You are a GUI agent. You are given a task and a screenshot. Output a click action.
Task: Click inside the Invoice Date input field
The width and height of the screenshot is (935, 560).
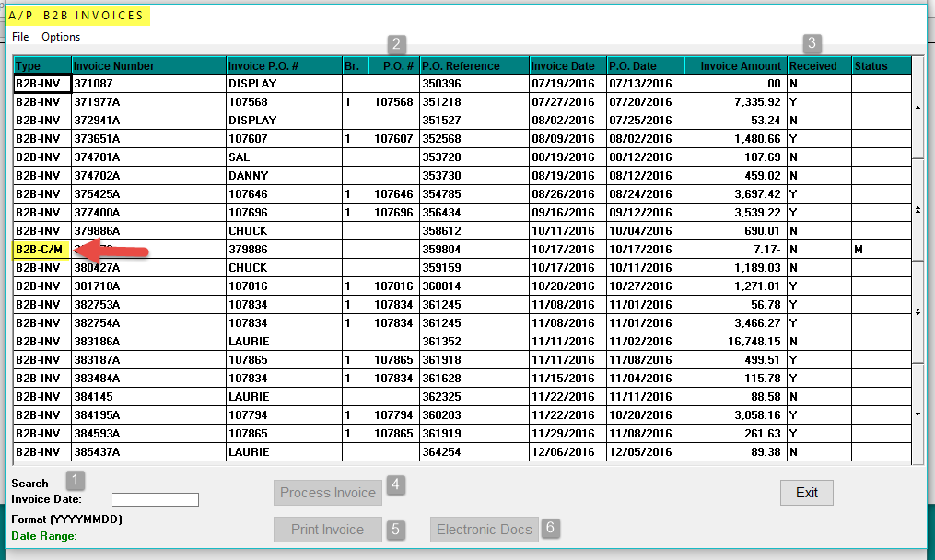coord(155,499)
